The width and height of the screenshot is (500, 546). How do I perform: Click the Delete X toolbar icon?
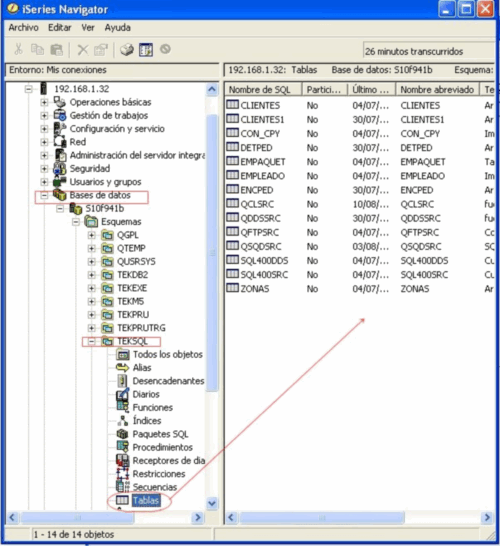[x=83, y=50]
